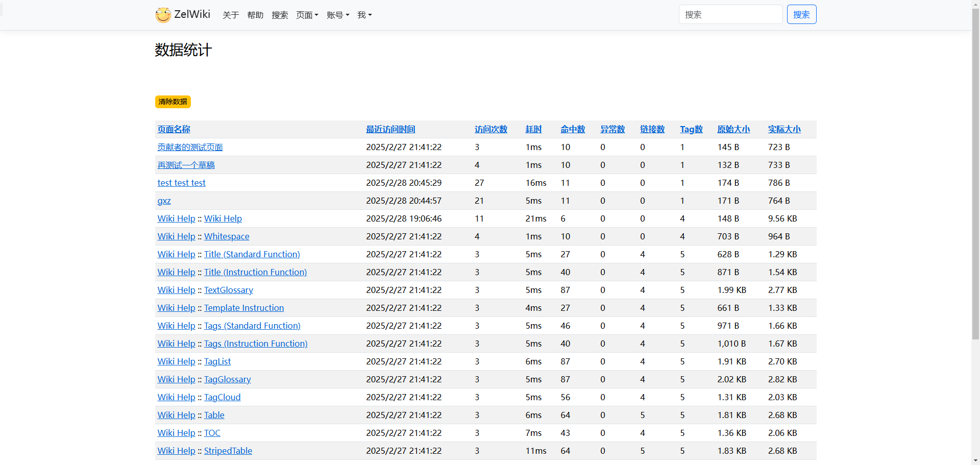Click the page's vertical scrollbar thumb

[x=975, y=174]
